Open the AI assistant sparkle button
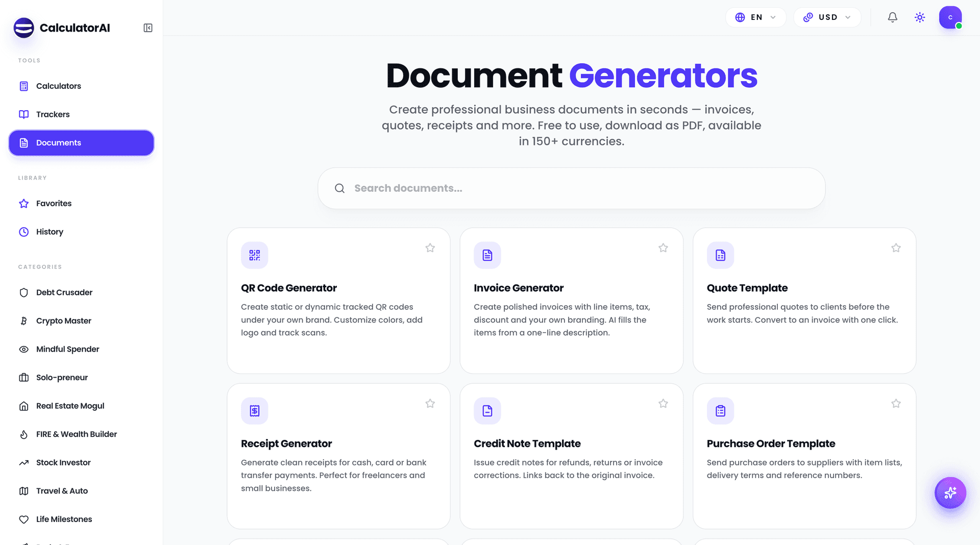 point(950,492)
